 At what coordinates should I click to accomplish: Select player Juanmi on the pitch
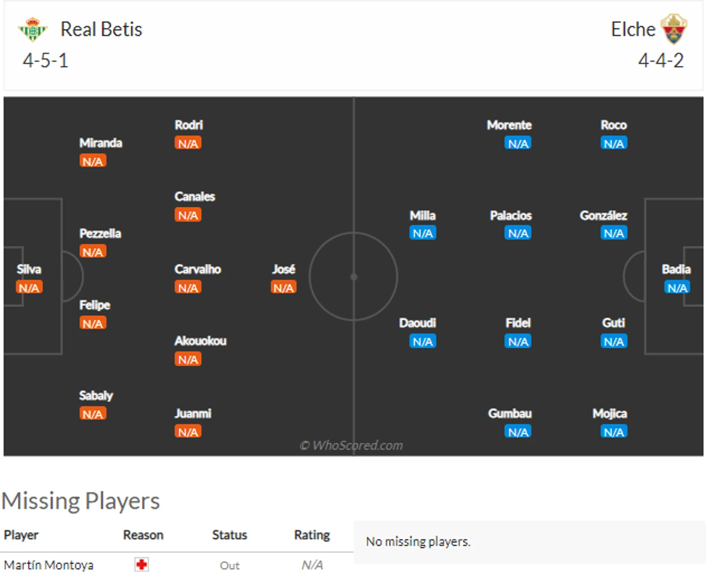(x=193, y=413)
